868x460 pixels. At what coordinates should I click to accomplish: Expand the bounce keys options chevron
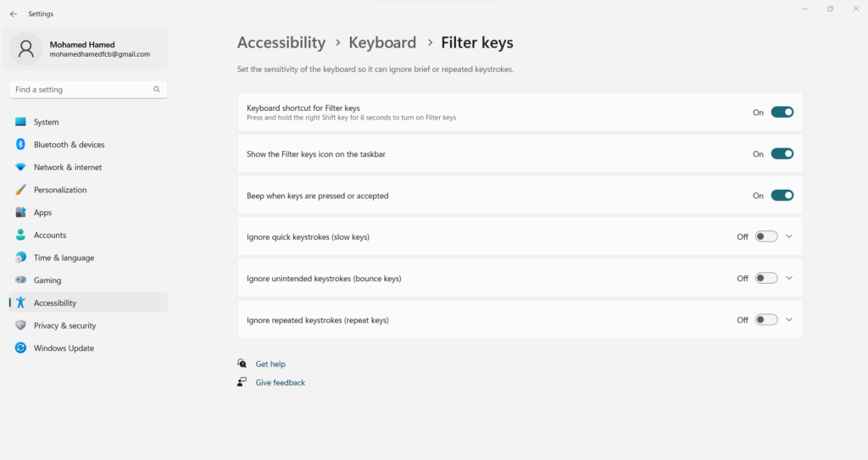pos(789,278)
